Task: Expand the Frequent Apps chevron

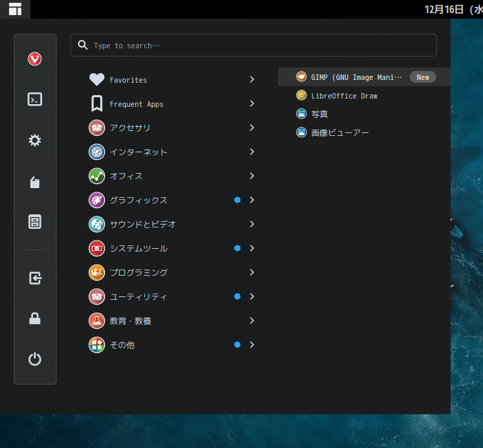Action: pyautogui.click(x=252, y=103)
